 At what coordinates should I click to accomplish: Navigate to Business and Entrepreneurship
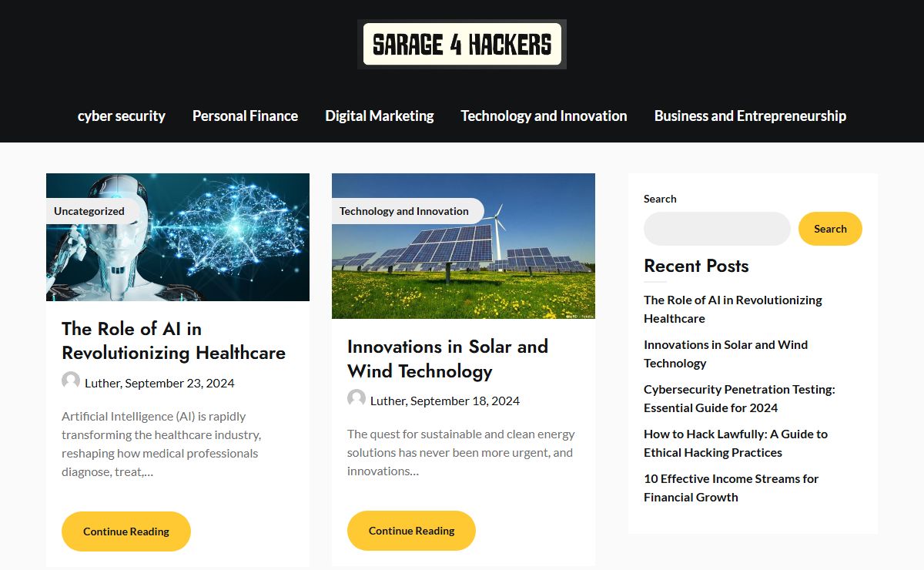750,116
